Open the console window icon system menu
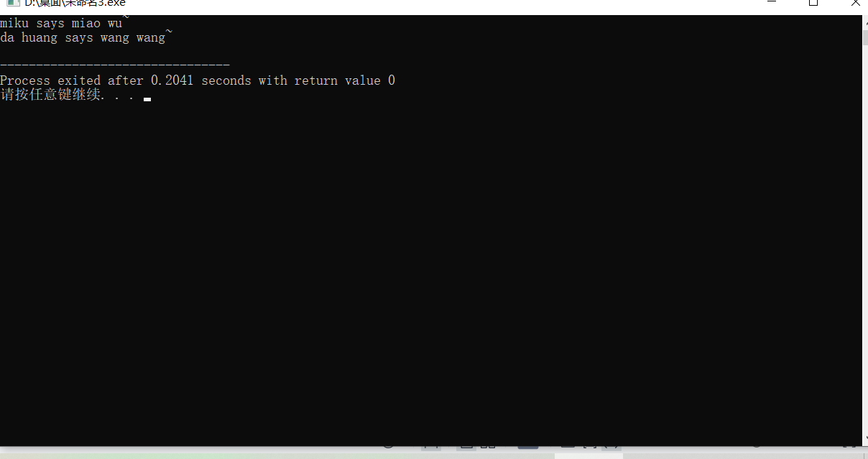 [12, 3]
